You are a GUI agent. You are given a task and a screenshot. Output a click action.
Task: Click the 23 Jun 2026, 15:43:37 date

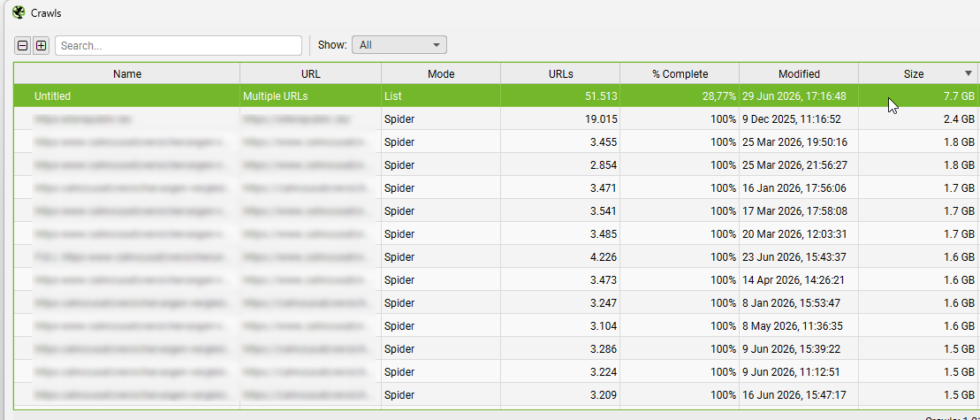[794, 257]
